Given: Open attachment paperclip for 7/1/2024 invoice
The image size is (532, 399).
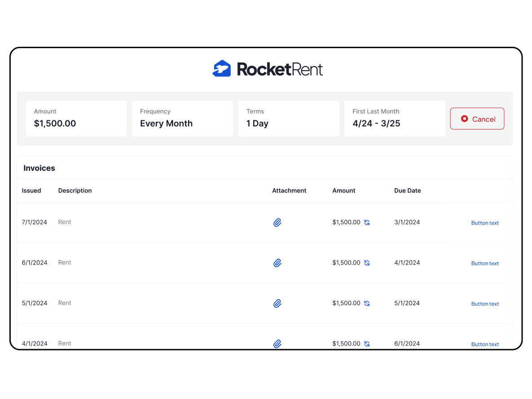Looking at the screenshot, I should 277,222.
